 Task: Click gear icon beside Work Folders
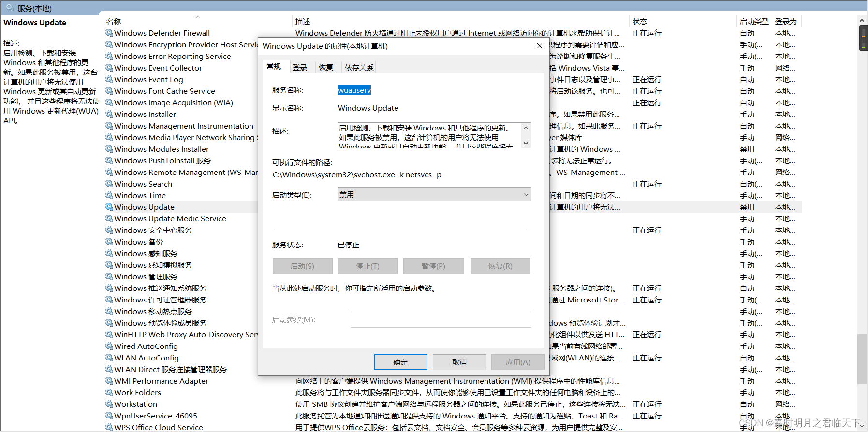point(109,392)
